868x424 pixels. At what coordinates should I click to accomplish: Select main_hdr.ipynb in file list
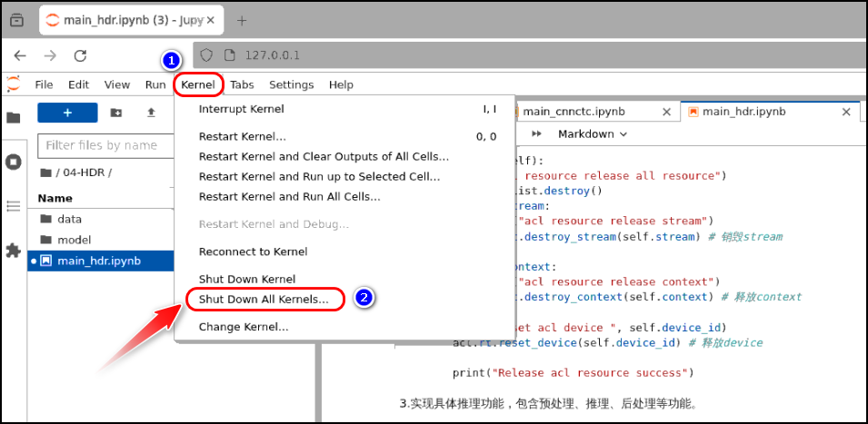point(101,261)
